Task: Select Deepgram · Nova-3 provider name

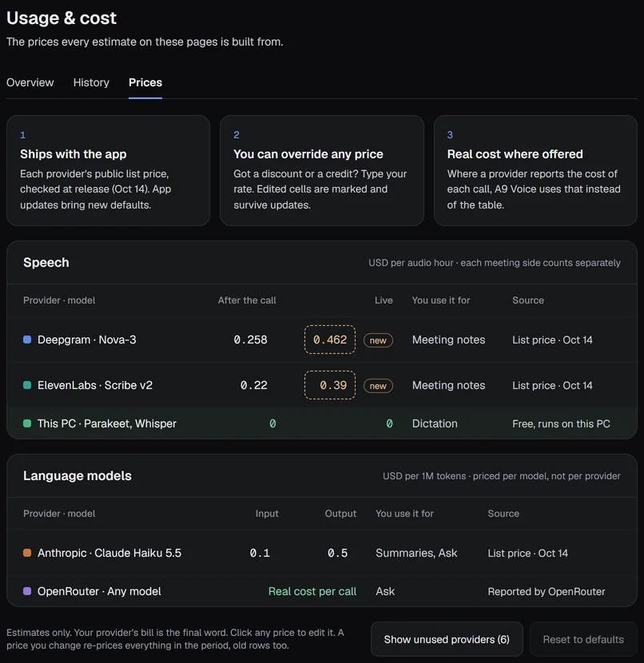Action: [86, 339]
